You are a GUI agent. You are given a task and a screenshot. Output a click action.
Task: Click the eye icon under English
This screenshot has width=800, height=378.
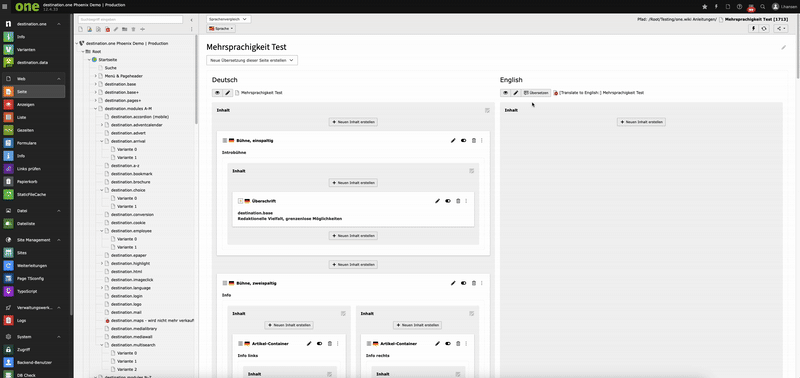point(506,93)
